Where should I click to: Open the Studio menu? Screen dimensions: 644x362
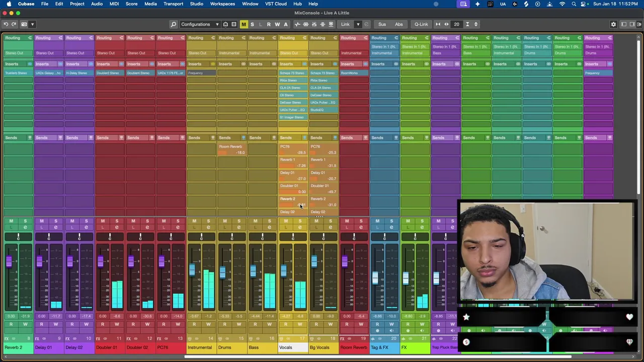[196, 4]
